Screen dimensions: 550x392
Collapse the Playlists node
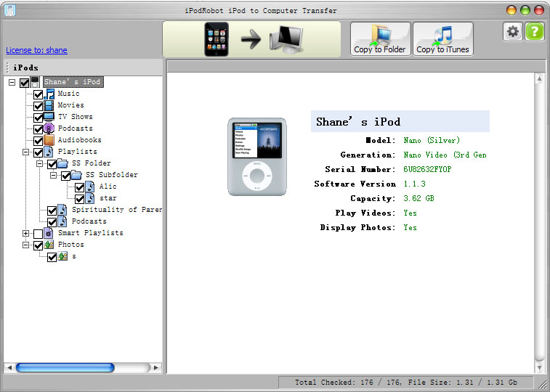pos(25,152)
